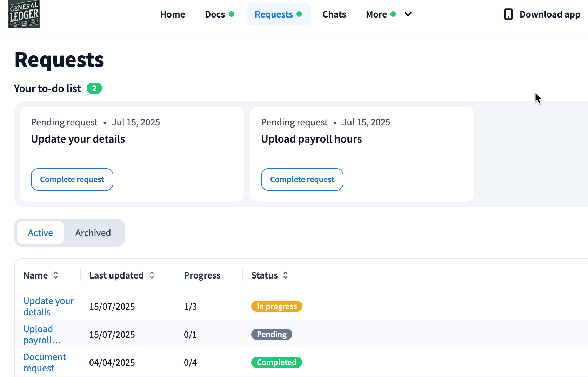Open the Docs section

point(215,14)
